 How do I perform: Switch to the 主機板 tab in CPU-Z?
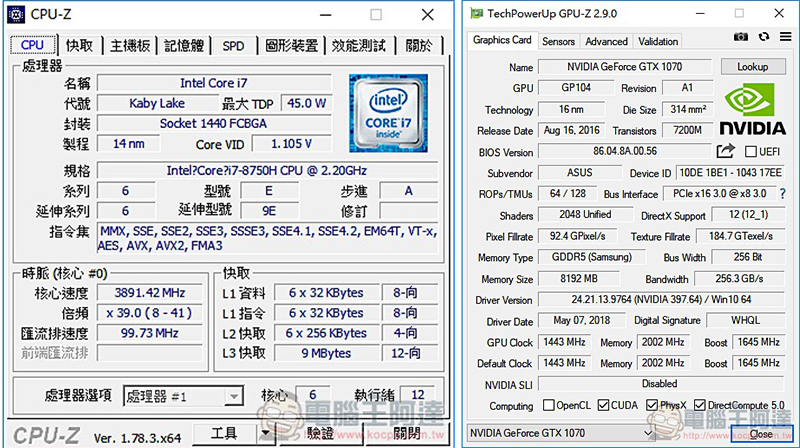click(130, 46)
